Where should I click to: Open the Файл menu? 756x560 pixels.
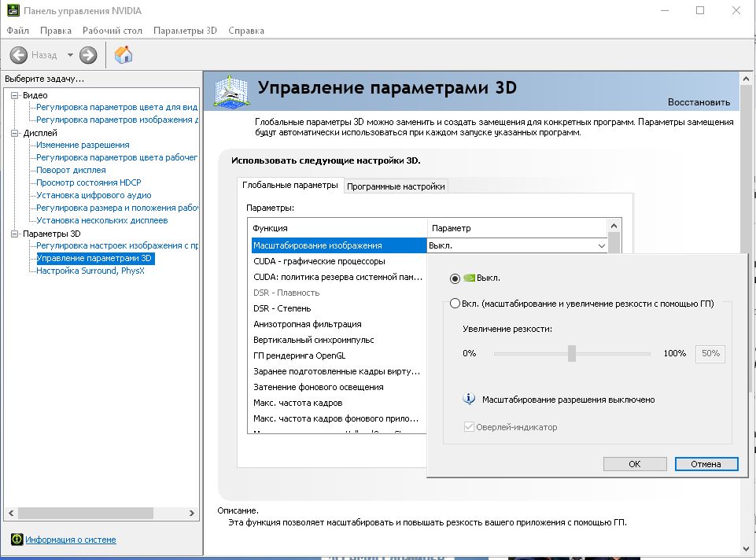click(18, 31)
